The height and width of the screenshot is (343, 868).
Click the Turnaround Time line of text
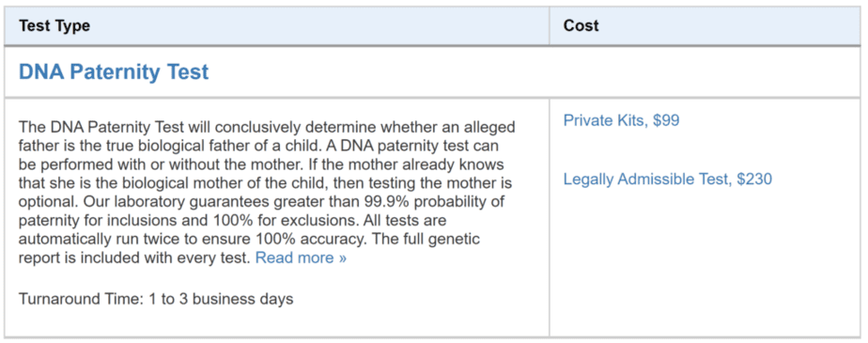[x=156, y=299]
